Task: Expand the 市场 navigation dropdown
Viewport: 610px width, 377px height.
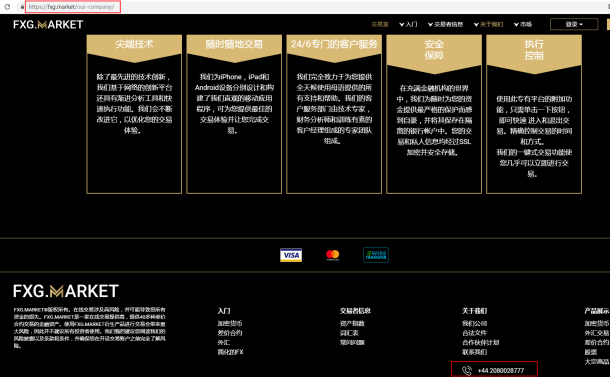Action: 522,24
